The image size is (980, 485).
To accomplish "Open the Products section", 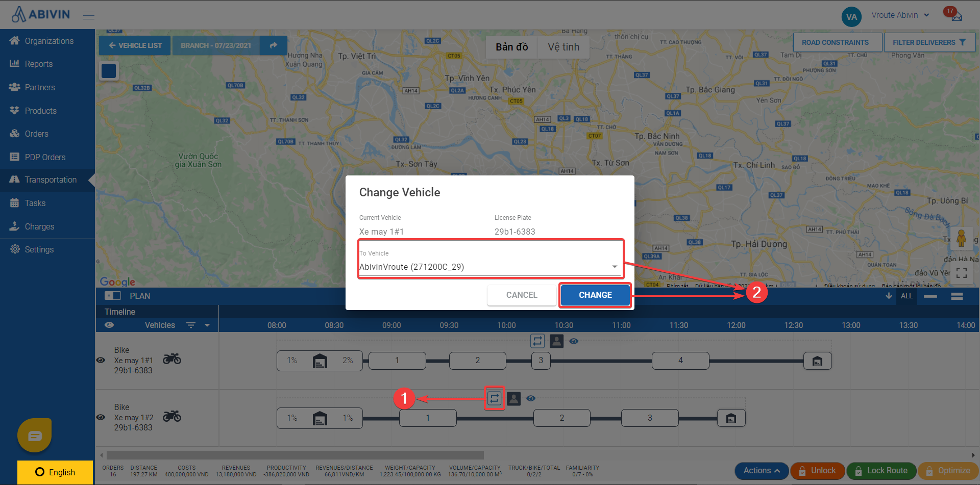I will pyautogui.click(x=47, y=111).
